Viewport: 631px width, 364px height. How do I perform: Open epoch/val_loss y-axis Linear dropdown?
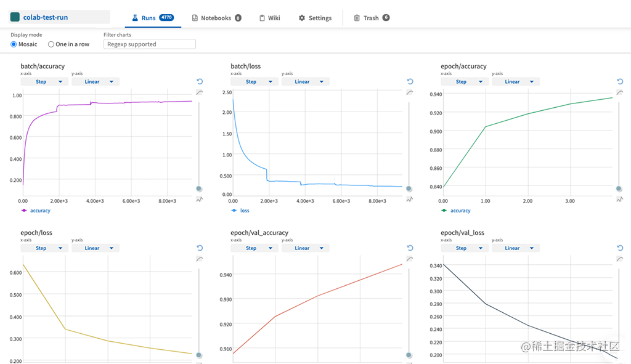pos(516,248)
